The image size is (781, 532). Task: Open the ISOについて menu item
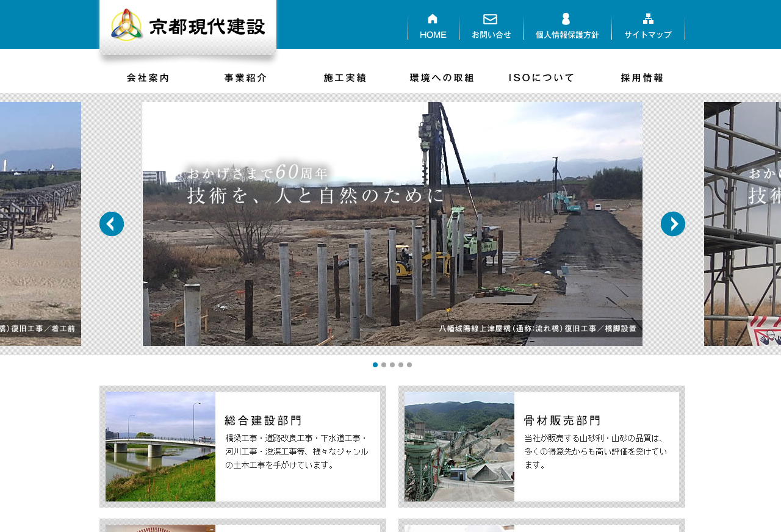pyautogui.click(x=542, y=78)
